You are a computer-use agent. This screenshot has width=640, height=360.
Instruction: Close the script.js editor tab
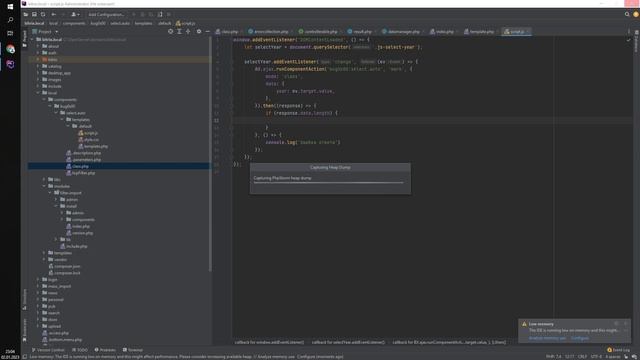528,31
